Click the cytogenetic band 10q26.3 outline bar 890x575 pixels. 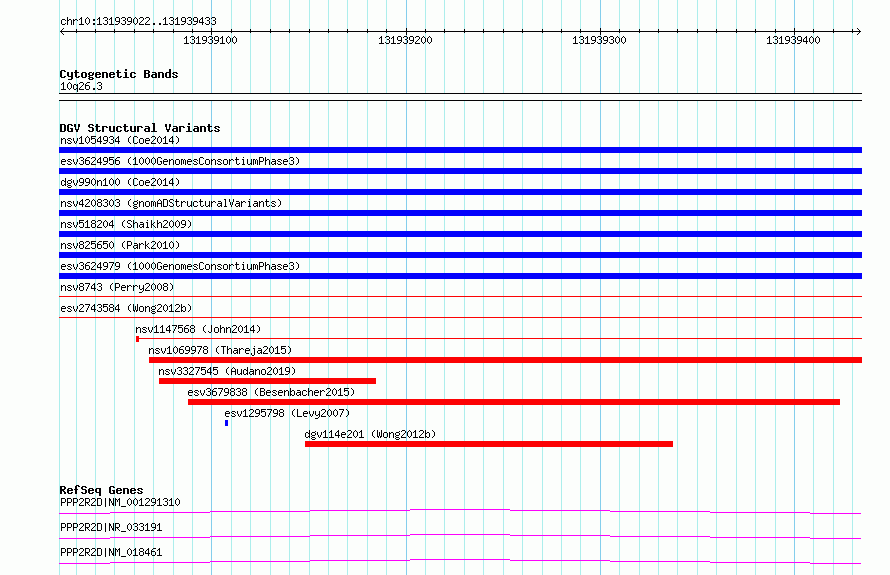pos(460,97)
